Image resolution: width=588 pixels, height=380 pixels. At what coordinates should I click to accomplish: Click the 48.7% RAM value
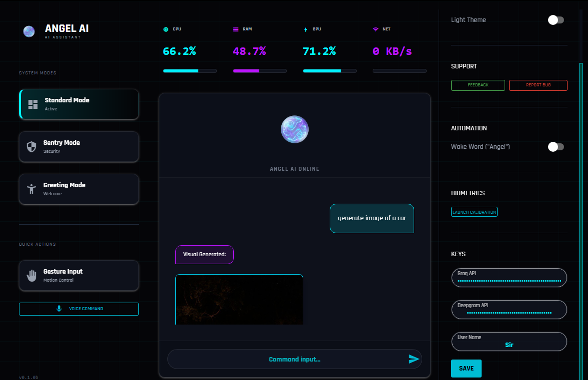[x=249, y=51]
